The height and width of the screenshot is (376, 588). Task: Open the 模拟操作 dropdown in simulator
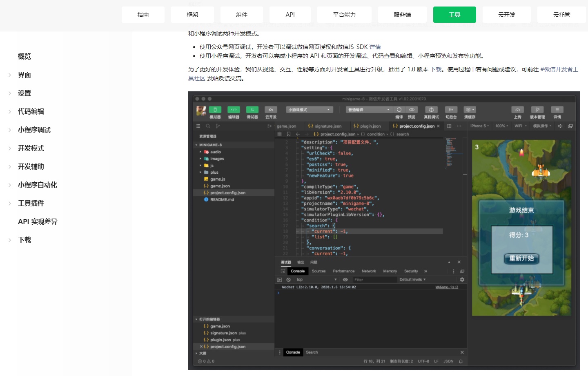pos(542,126)
